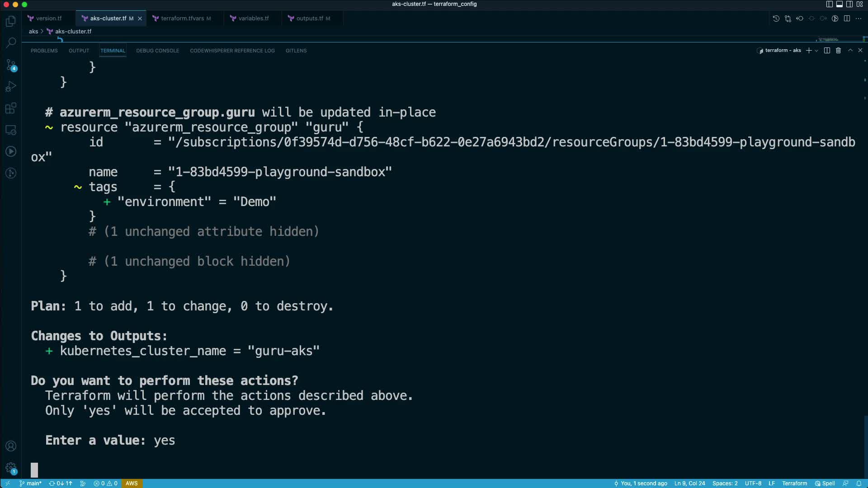
Task: Select Terraform language mode in status bar
Action: (x=794, y=483)
